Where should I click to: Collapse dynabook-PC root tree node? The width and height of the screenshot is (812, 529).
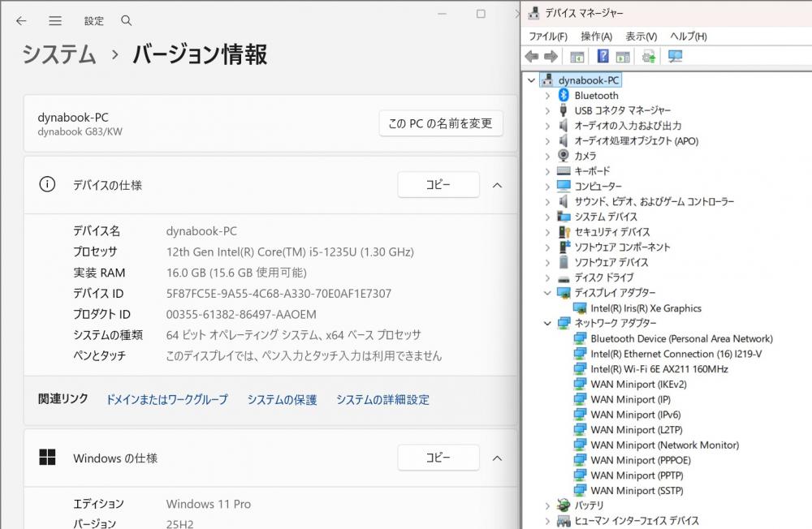(x=531, y=80)
